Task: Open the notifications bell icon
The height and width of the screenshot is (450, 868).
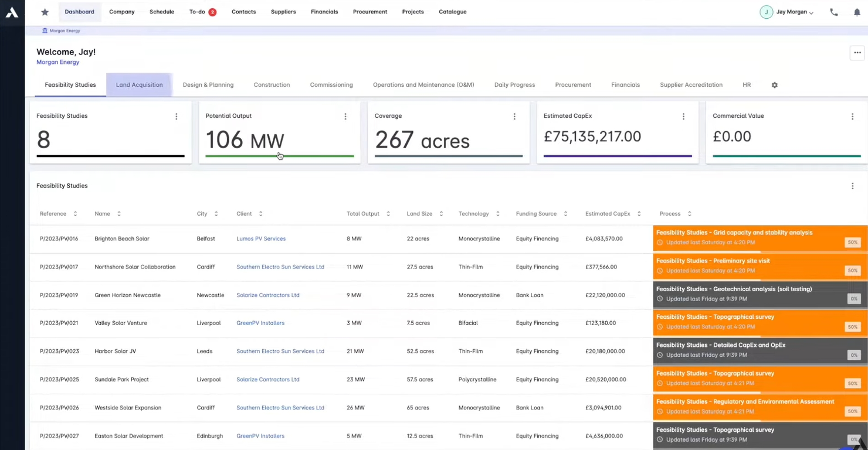Action: 857,12
